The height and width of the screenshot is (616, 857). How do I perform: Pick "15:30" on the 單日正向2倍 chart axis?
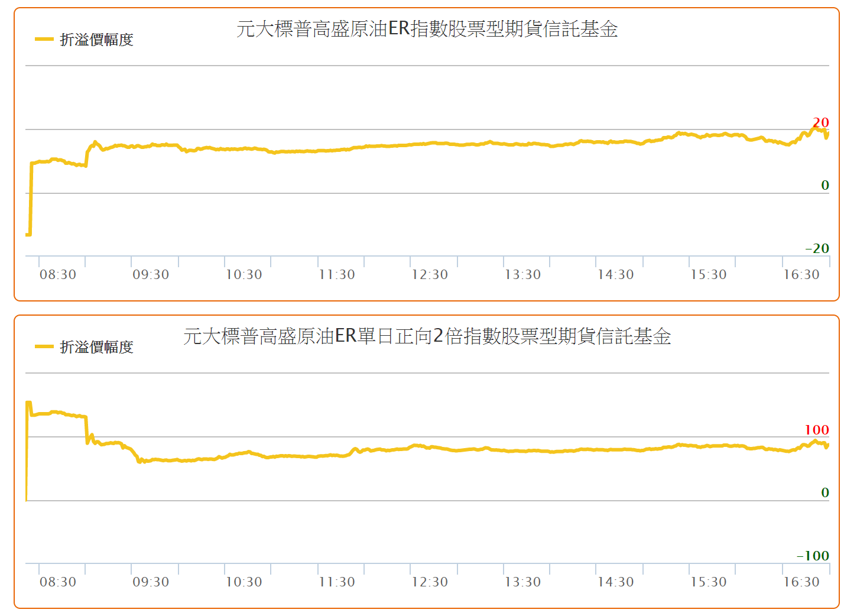(709, 582)
